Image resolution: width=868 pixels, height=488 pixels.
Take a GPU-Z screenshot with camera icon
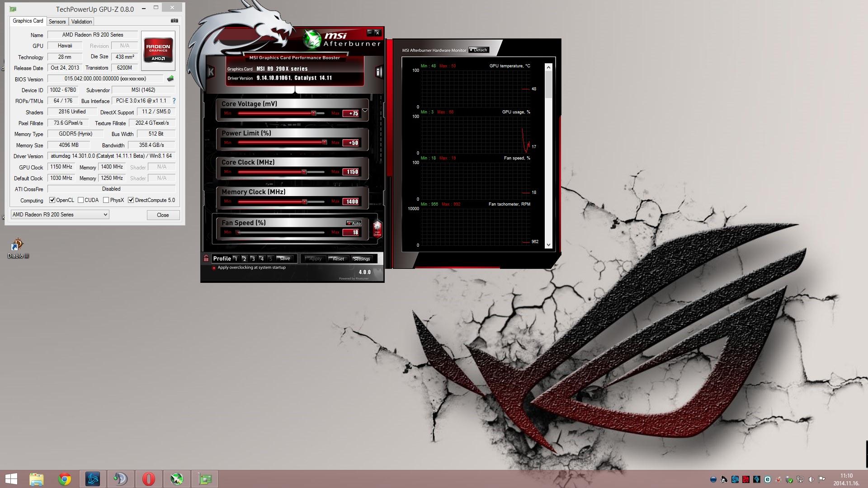175,21
